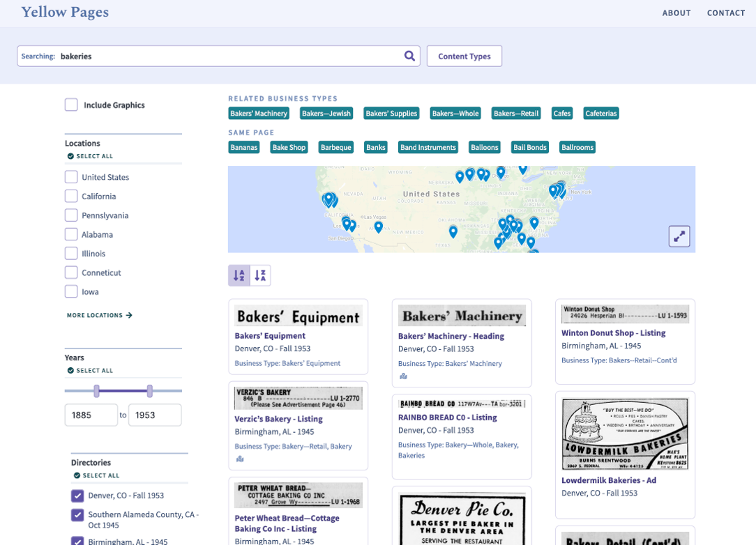Viewport: 756px width, 545px height.
Task: Check the California location
Action: click(71, 196)
